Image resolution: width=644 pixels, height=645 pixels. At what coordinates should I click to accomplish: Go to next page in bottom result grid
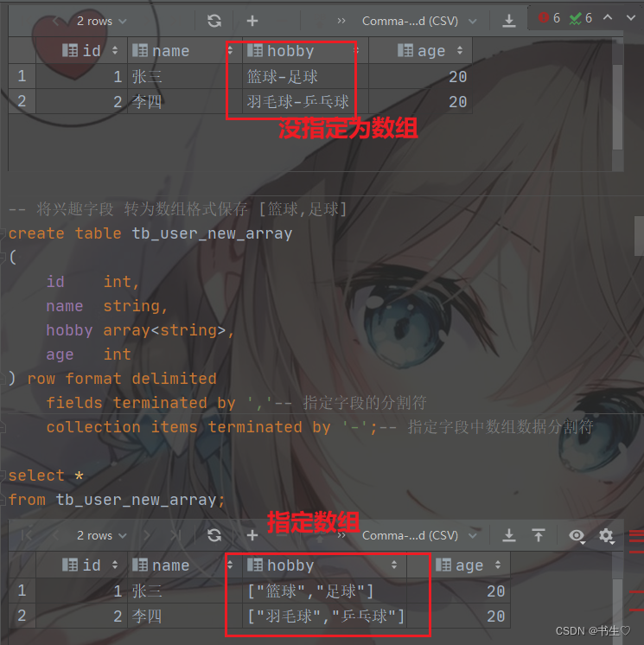(147, 535)
